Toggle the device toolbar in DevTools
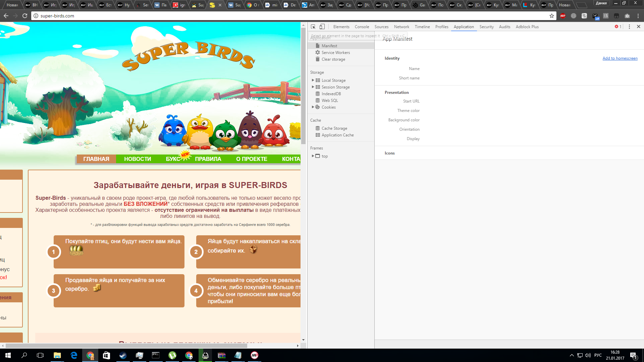This screenshot has width=644, height=362. (x=322, y=27)
